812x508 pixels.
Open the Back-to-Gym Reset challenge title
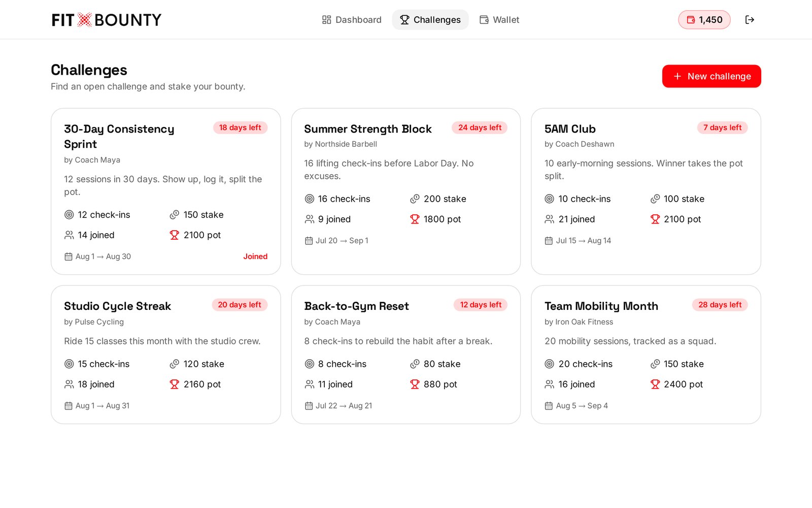pos(356,306)
